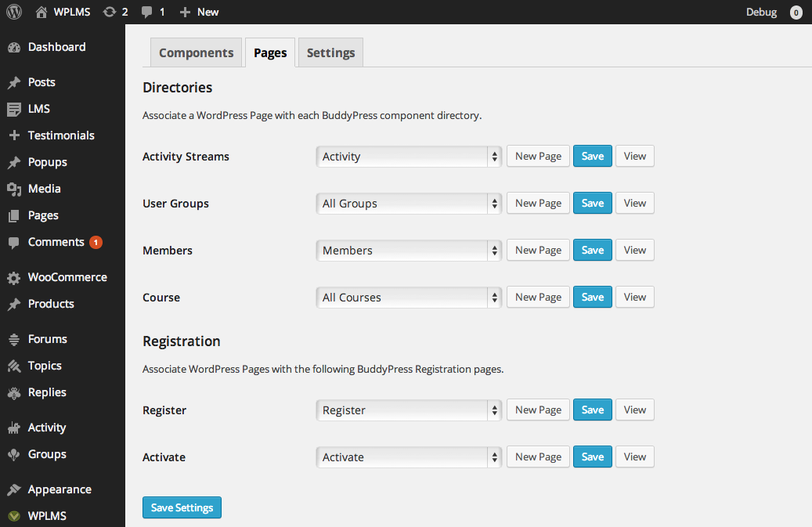Viewport: 812px width, 527px height.
Task: Switch to the Components tab
Action: pos(197,52)
